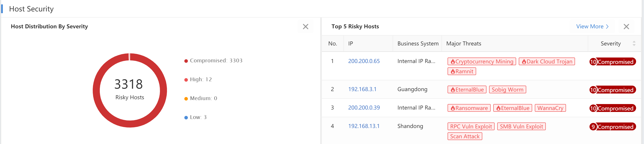
Task: Toggle the Low severity legend entry
Action: [x=195, y=117]
